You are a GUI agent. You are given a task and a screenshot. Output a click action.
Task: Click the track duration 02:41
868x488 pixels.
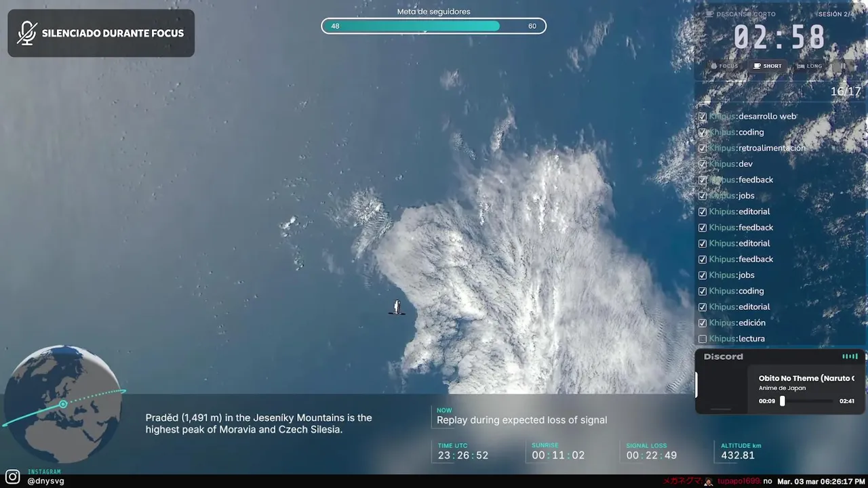coord(847,401)
